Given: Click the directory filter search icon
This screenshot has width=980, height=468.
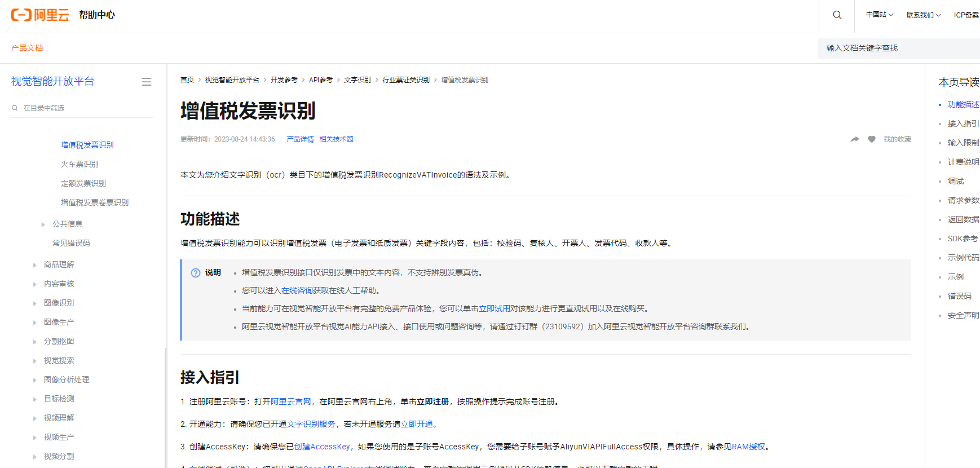Looking at the screenshot, I should (x=15, y=108).
